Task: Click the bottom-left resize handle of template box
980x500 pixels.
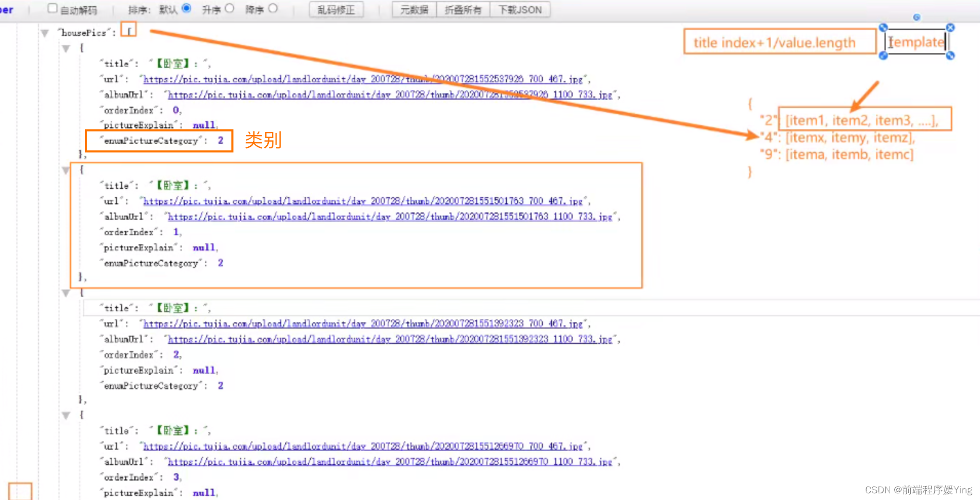Action: click(x=883, y=56)
